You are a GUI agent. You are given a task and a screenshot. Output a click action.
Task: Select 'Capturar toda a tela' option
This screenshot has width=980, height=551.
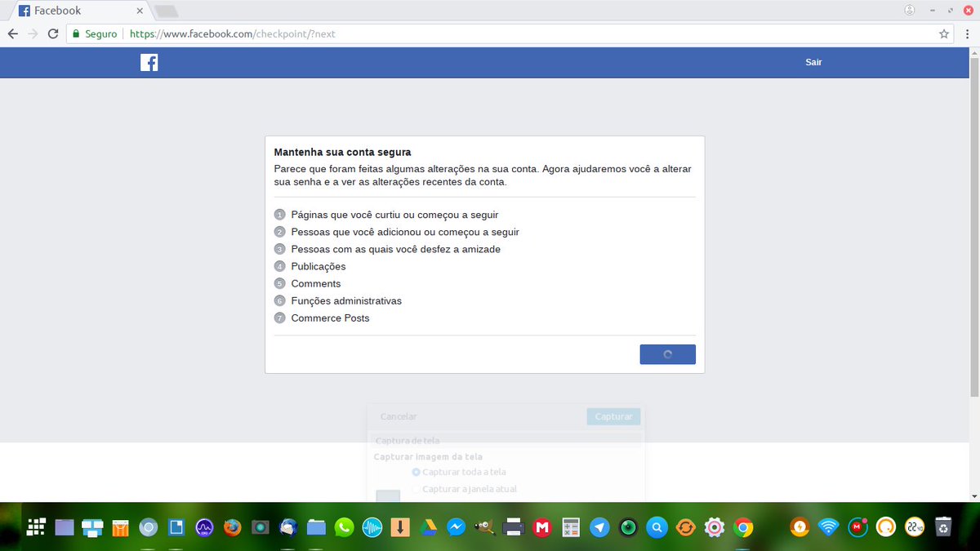(459, 472)
